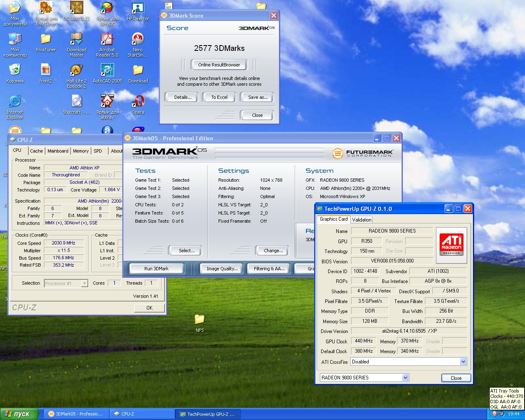Switch to the CPU-Z taskbar button
Screen dimensions: 525x420
tap(142, 414)
